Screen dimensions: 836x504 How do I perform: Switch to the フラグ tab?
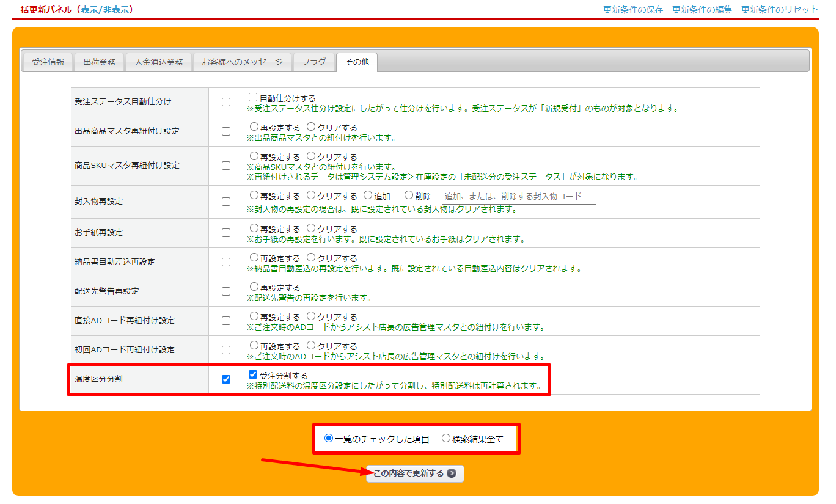click(313, 62)
